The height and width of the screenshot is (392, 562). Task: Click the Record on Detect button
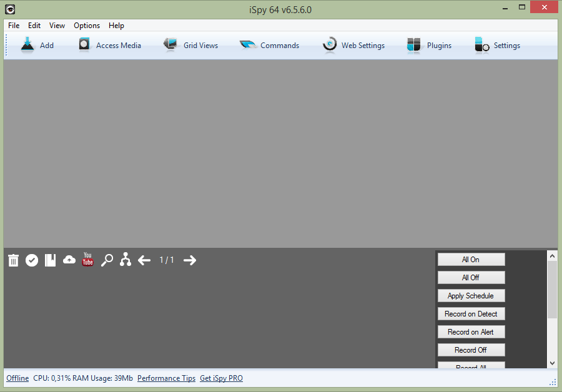(x=471, y=314)
